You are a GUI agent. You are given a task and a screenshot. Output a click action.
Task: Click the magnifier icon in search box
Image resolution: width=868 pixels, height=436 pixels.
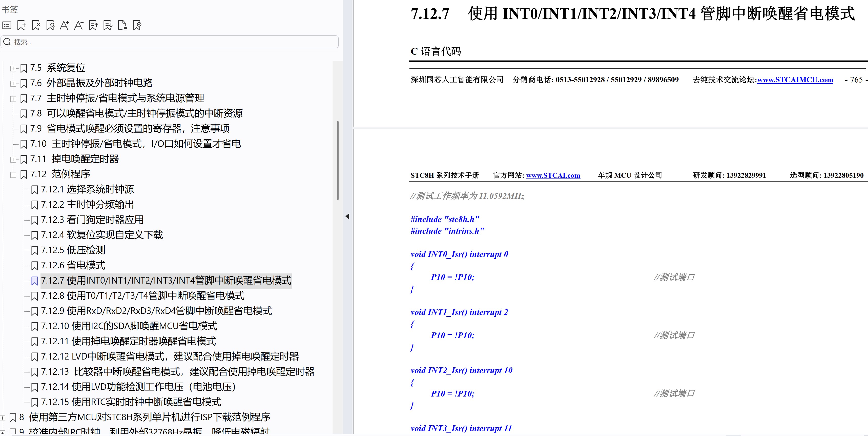pos(7,42)
